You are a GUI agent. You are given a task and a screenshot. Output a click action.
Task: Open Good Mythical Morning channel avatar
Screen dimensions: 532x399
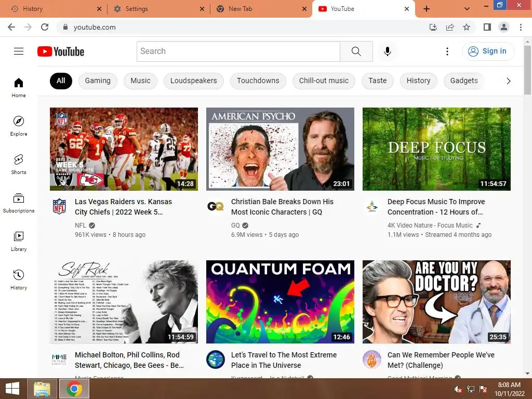[372, 360]
